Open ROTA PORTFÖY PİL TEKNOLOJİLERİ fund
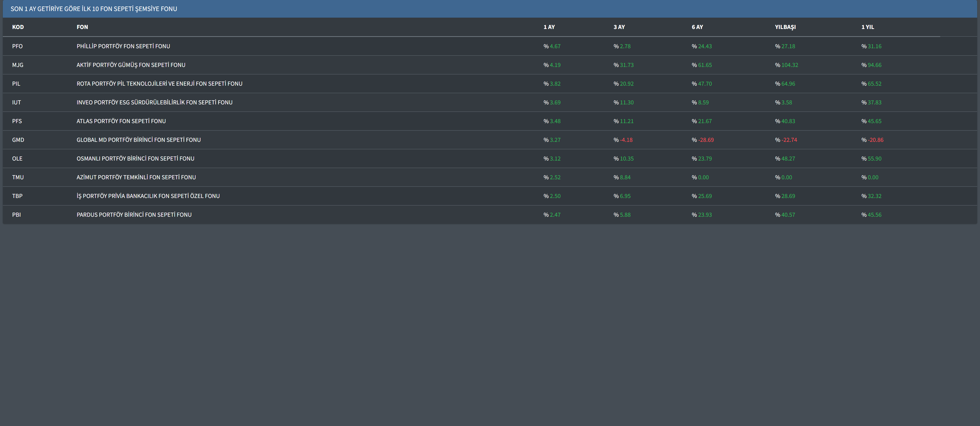The image size is (980, 426). pyautogui.click(x=159, y=83)
